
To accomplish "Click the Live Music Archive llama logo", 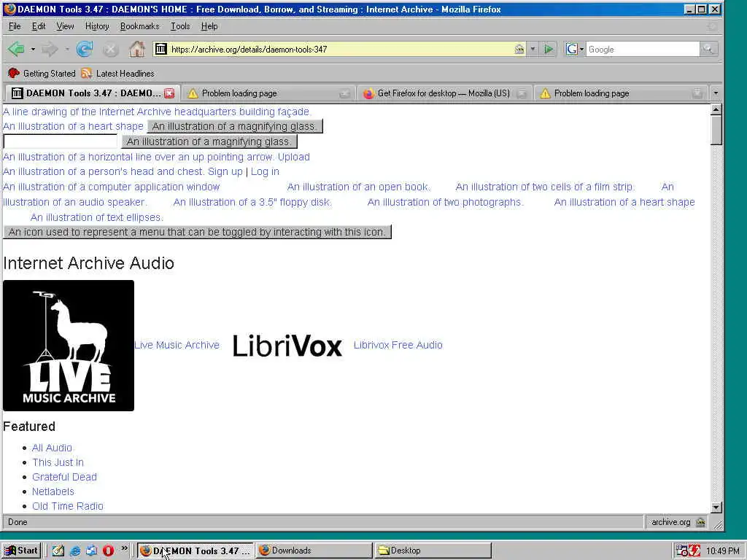I will pos(69,345).
